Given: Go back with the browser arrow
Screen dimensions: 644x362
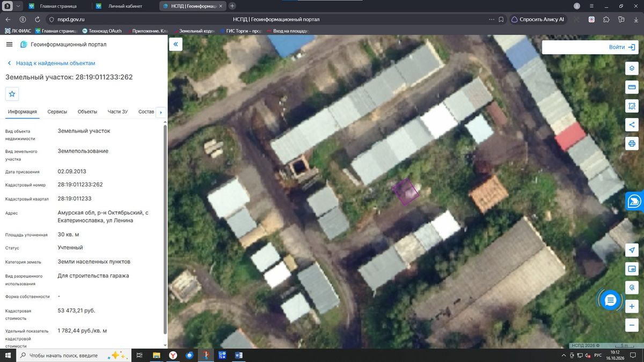Looking at the screenshot, I should 9,19.
